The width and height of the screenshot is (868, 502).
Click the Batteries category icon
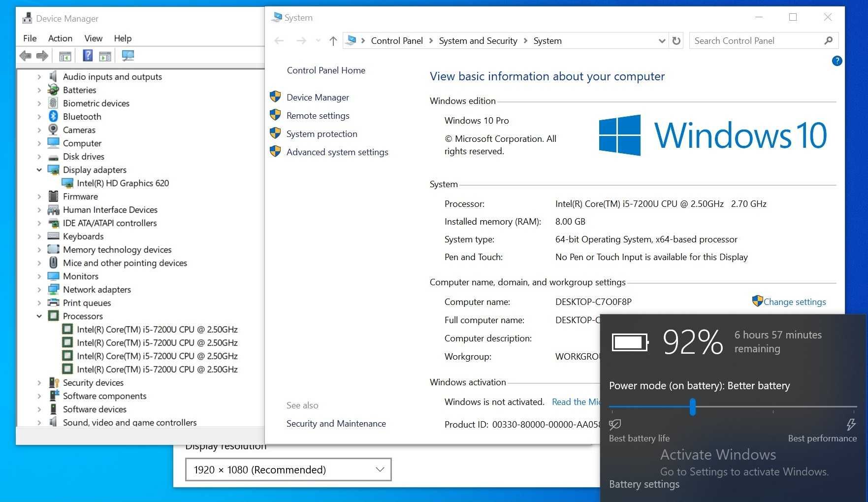[53, 90]
